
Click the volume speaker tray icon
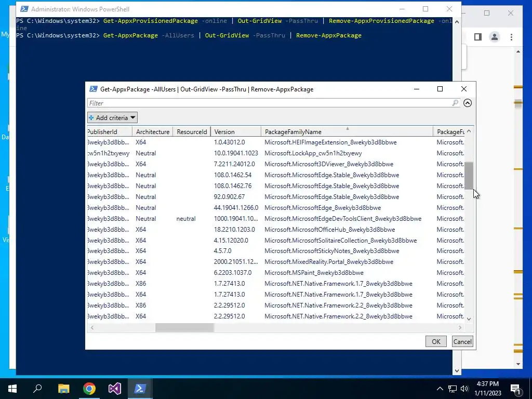click(464, 389)
